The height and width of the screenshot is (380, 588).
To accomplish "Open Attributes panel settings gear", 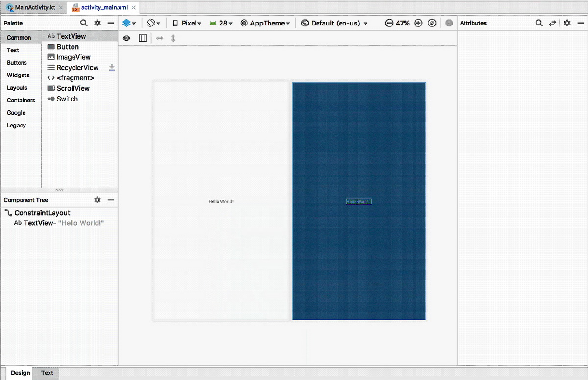I will pyautogui.click(x=567, y=23).
